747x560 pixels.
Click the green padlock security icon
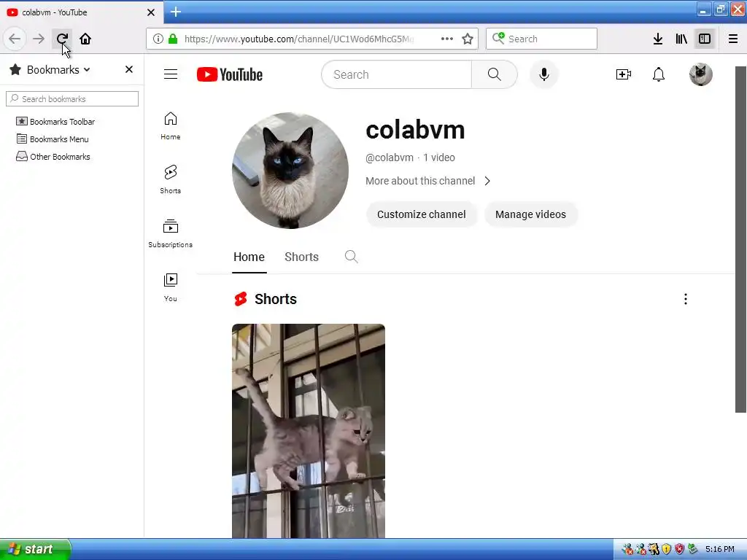point(173,39)
